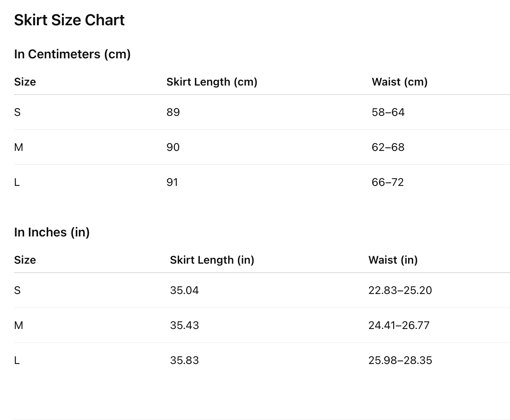This screenshot has width=510, height=420.
Task: Click the 62–68 waist value
Action: pyautogui.click(x=388, y=147)
